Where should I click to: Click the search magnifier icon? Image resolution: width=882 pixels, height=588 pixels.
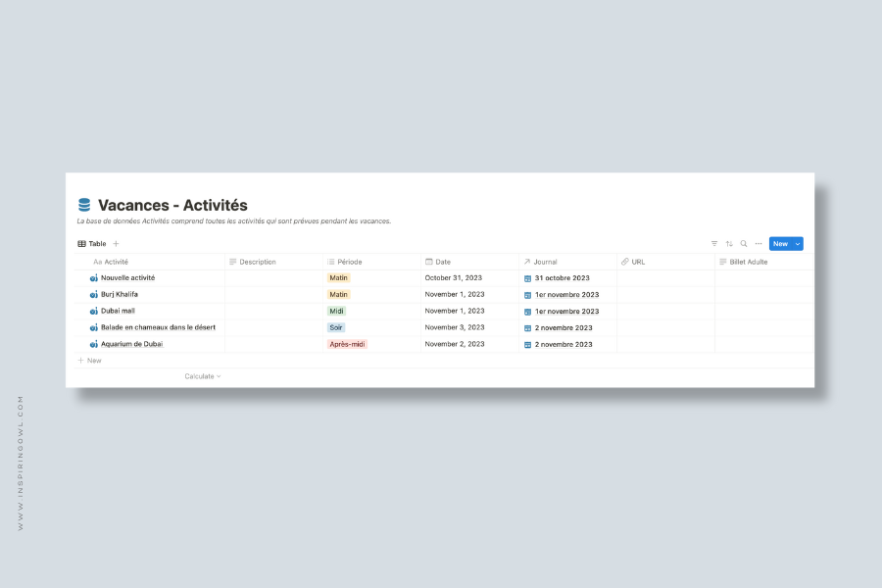(744, 244)
